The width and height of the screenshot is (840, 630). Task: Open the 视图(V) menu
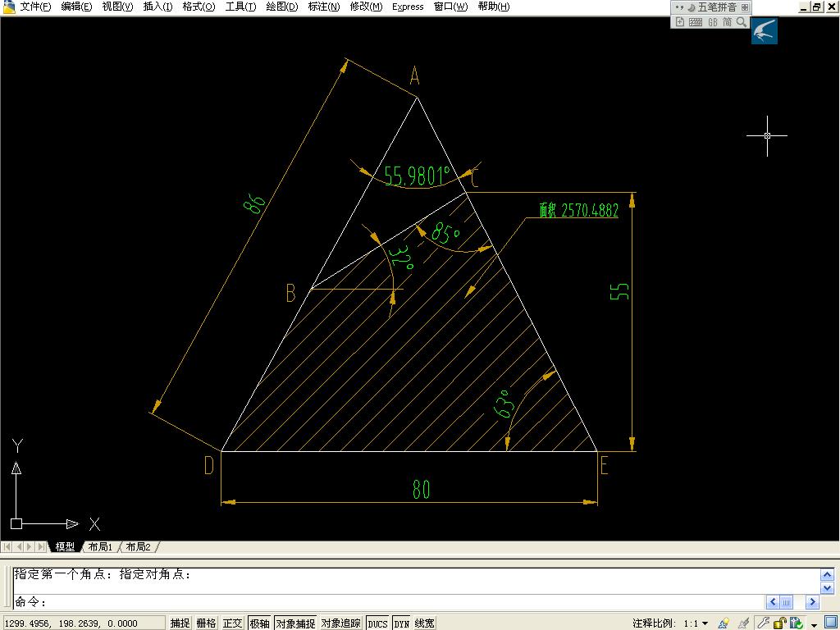(117, 7)
